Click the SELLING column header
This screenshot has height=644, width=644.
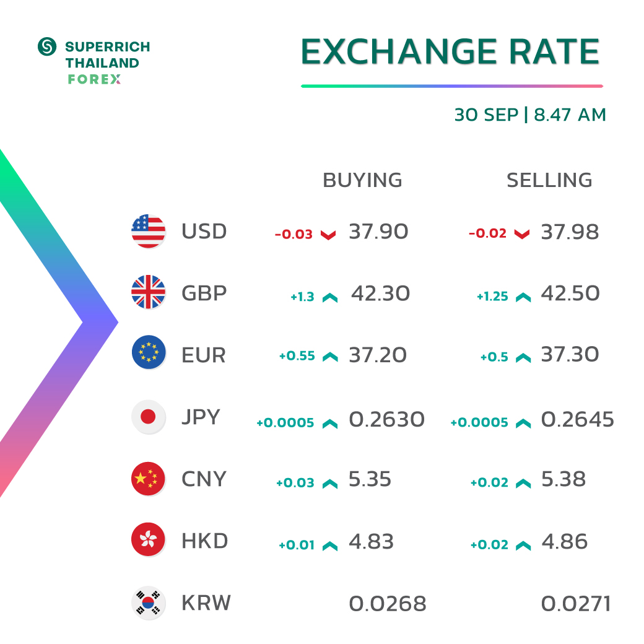coord(549,180)
